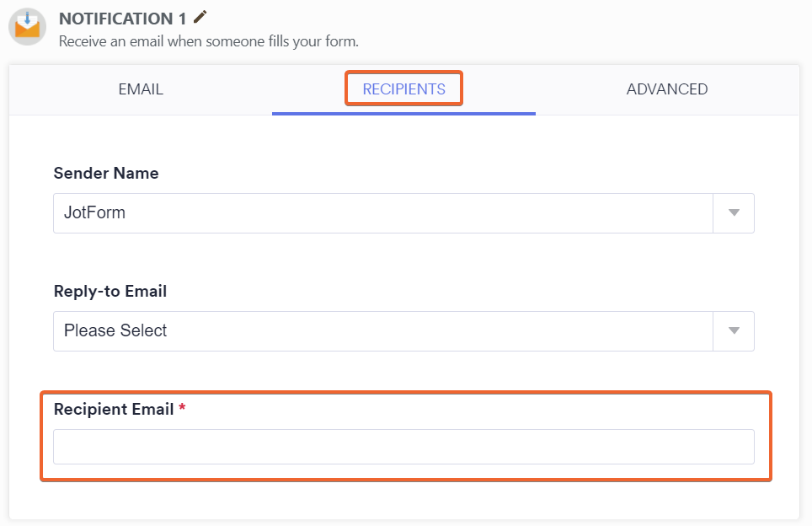This screenshot has height=526, width=812.
Task: Click inside the Recipient Email input field
Action: [x=404, y=447]
